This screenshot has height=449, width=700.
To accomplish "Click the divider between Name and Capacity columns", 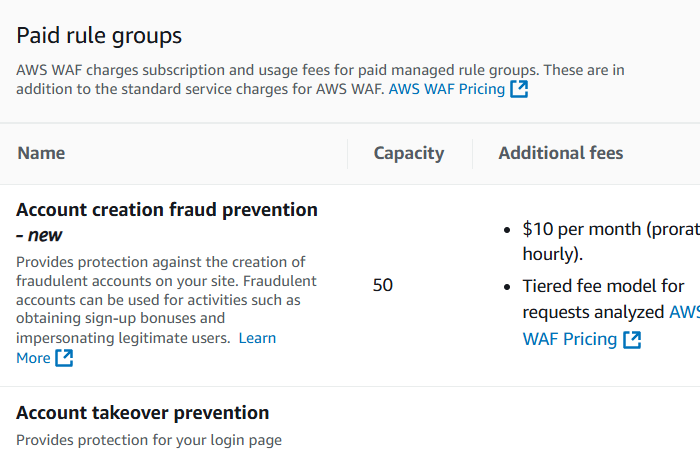I will [347, 153].
